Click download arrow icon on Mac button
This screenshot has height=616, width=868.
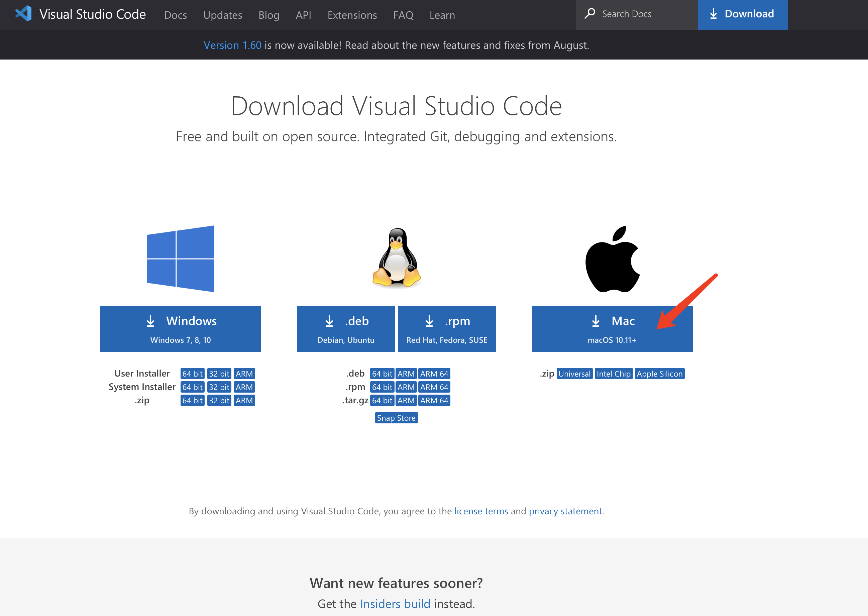tap(595, 321)
